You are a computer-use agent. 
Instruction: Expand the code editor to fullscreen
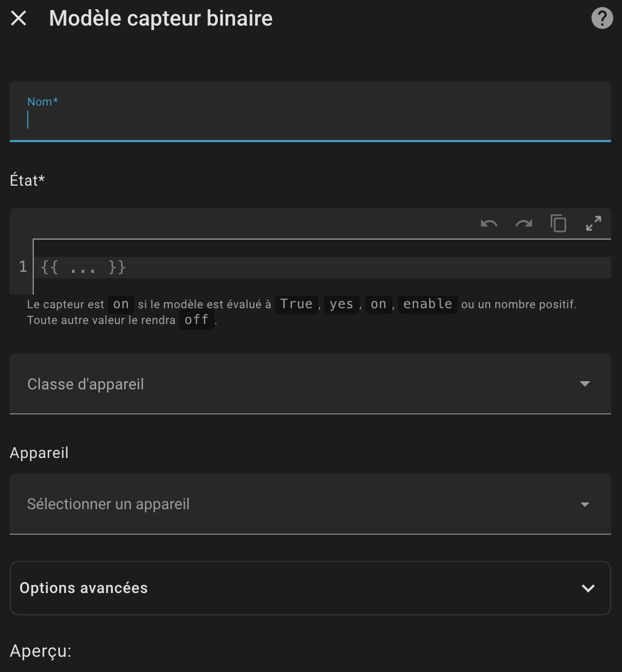(x=593, y=224)
